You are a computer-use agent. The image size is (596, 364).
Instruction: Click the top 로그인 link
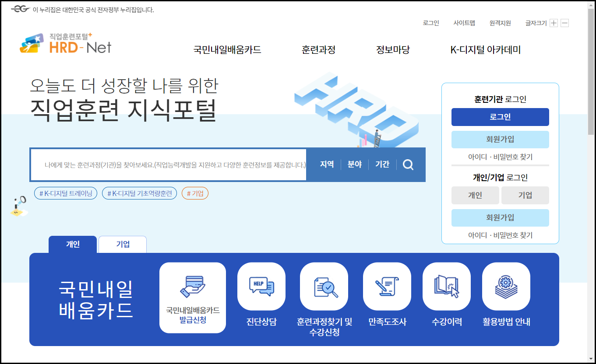click(431, 23)
